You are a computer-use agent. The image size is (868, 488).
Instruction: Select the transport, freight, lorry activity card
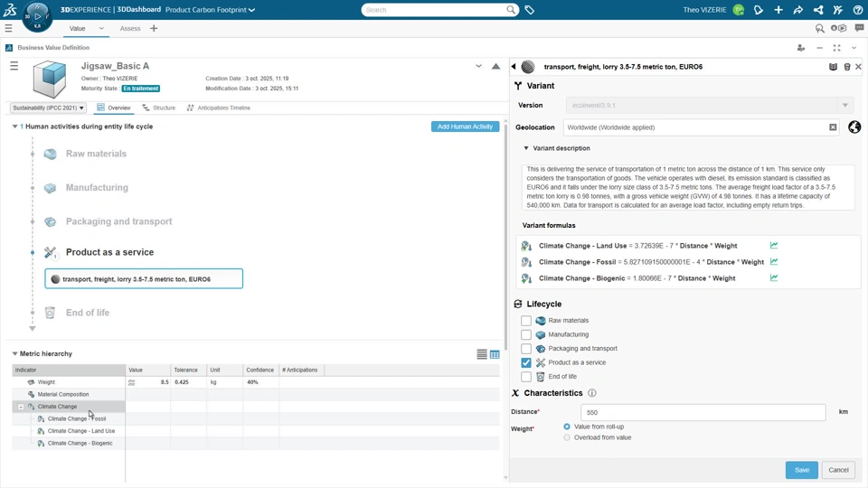tap(144, 279)
